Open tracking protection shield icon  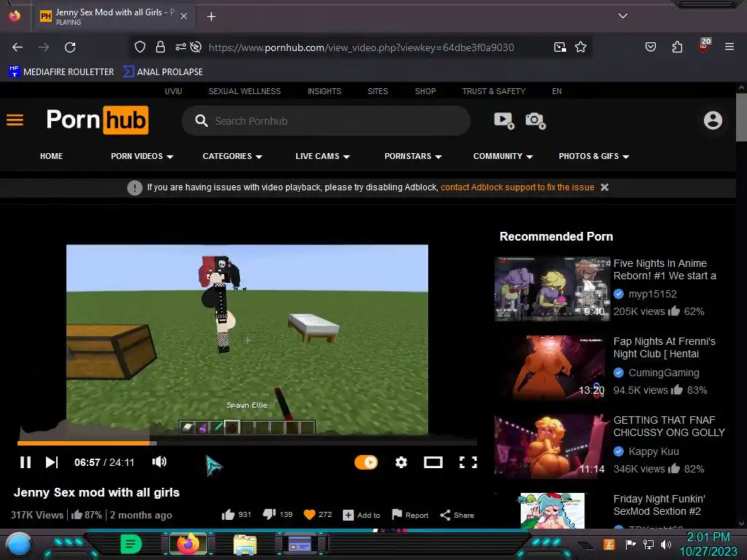click(x=139, y=47)
